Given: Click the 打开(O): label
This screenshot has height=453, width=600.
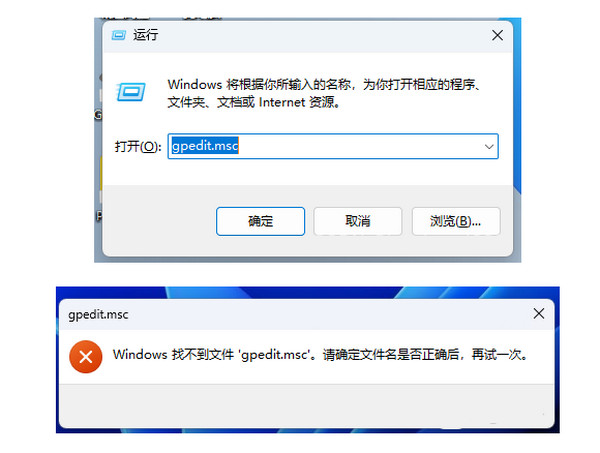Looking at the screenshot, I should point(138,147).
